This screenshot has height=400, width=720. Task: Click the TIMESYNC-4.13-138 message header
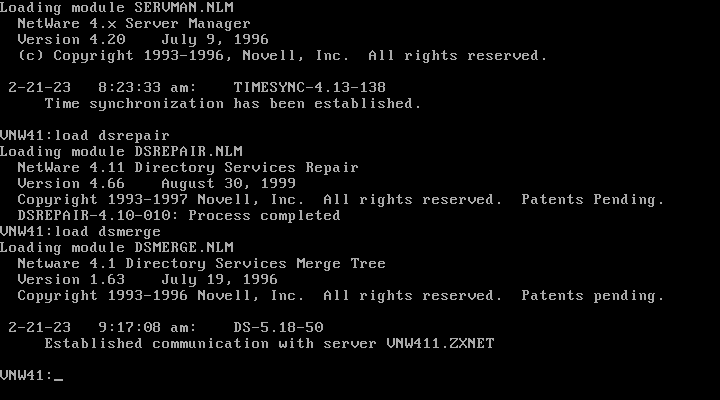pyautogui.click(x=309, y=87)
